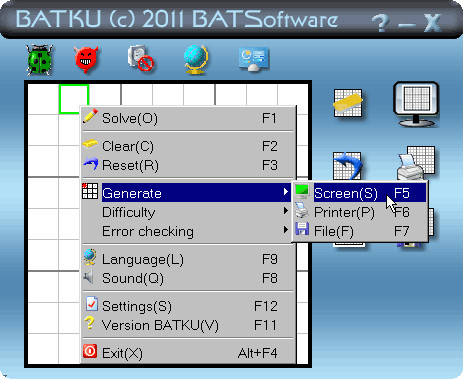Choose Reset(R) menu entry

click(189, 165)
